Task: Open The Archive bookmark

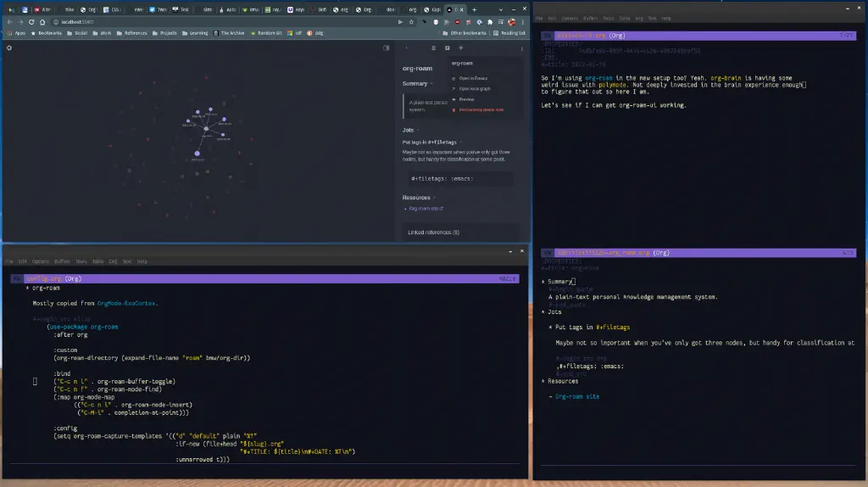Action: pyautogui.click(x=229, y=33)
